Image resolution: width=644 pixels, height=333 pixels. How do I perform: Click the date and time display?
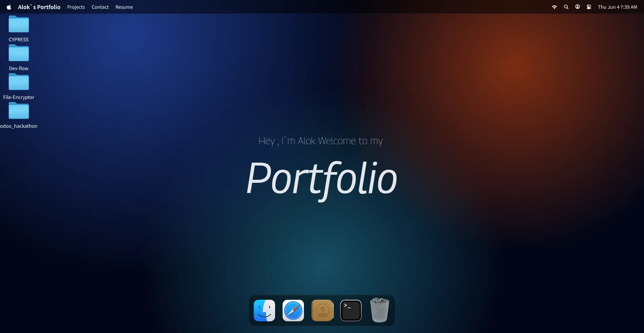618,7
